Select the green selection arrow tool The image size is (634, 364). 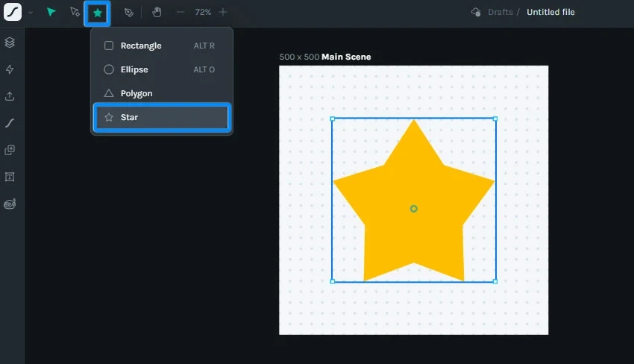point(51,12)
